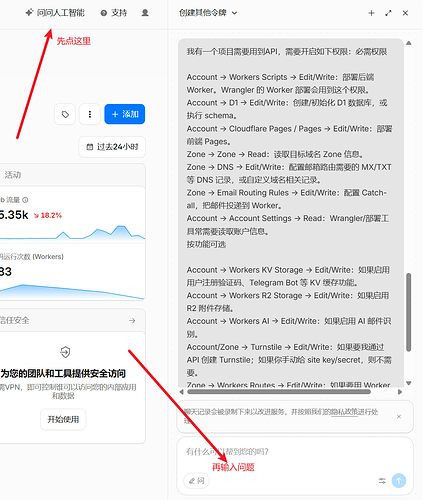Open the 过去24小时 time range picker
The height and width of the screenshot is (500, 423).
[x=112, y=147]
